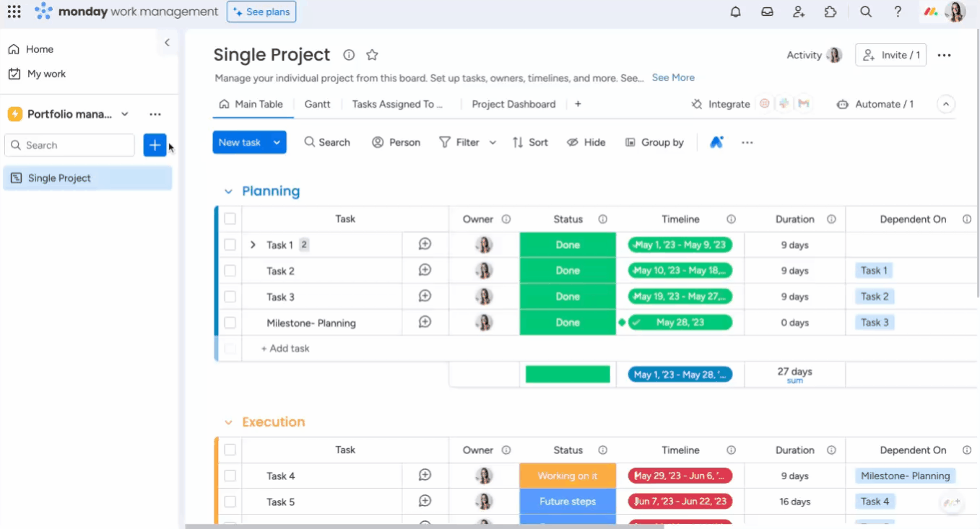The height and width of the screenshot is (529, 980).
Task: Open the apps grid switcher icon
Action: point(14,12)
